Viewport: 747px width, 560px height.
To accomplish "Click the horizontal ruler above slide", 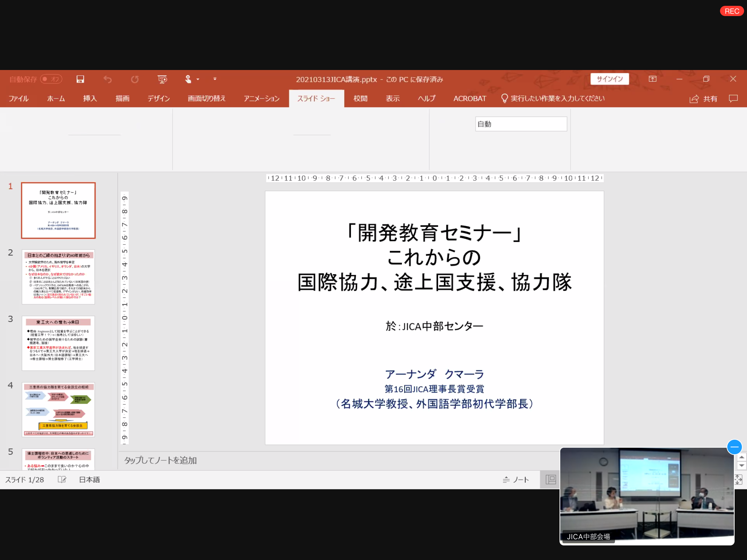I will (x=434, y=178).
